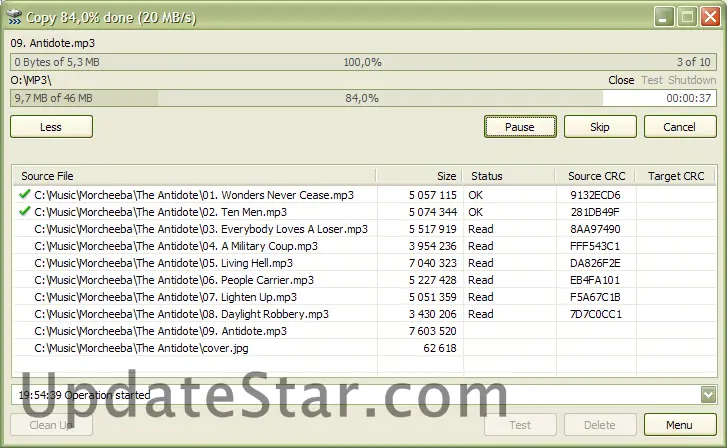727x448 pixels.
Task: Pause the copy operation
Action: click(520, 127)
